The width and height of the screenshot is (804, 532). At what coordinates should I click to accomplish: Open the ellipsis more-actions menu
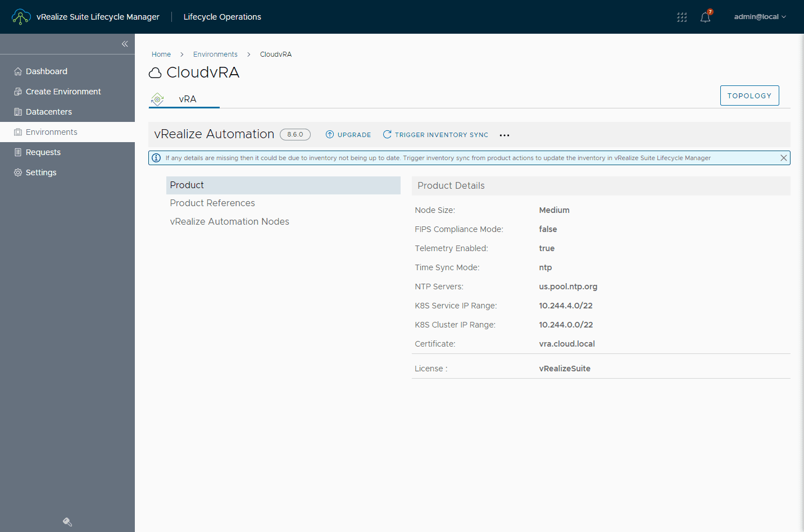[504, 135]
